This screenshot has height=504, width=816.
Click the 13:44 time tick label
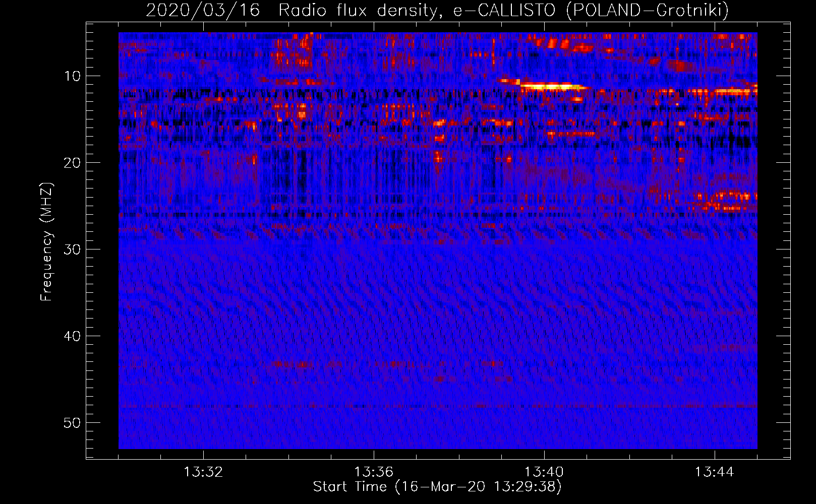pos(715,472)
